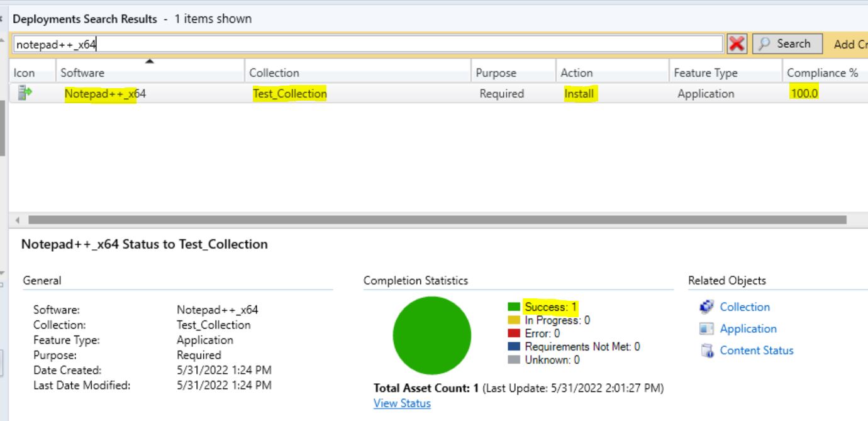
Task: Select the deployment icon in Notepad++_x64 row
Action: tap(25, 93)
